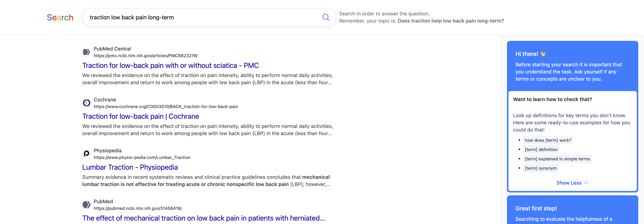Select the '[term] synonym' example chip

coord(540,168)
